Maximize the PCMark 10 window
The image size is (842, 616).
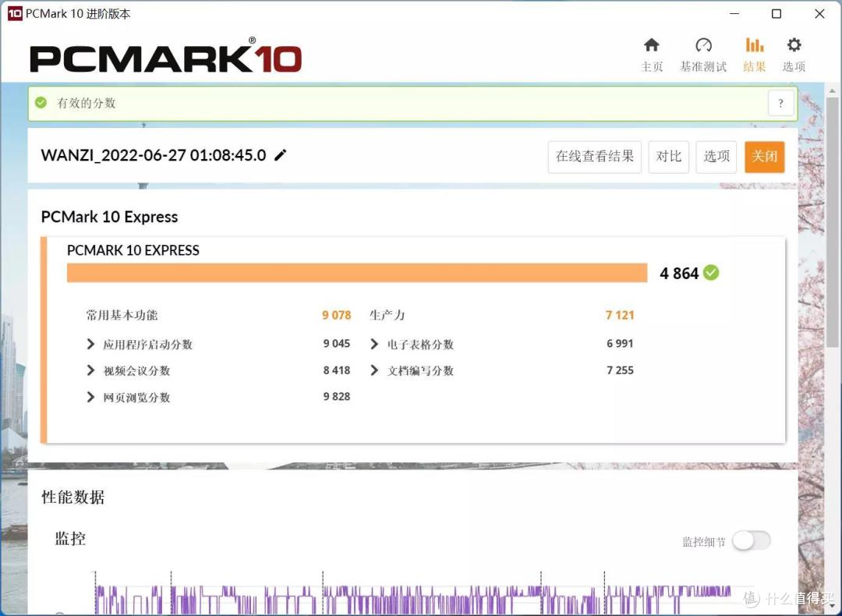point(777,14)
